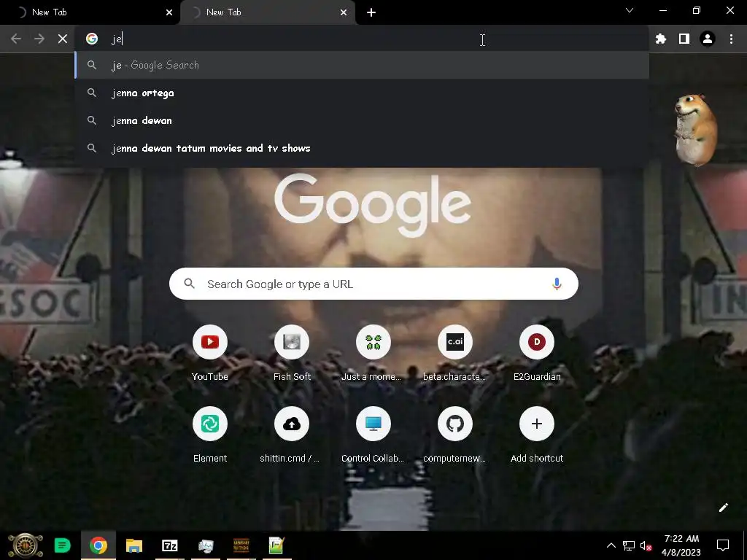Click the forward navigation arrow
This screenshot has width=747, height=560.
point(39,39)
